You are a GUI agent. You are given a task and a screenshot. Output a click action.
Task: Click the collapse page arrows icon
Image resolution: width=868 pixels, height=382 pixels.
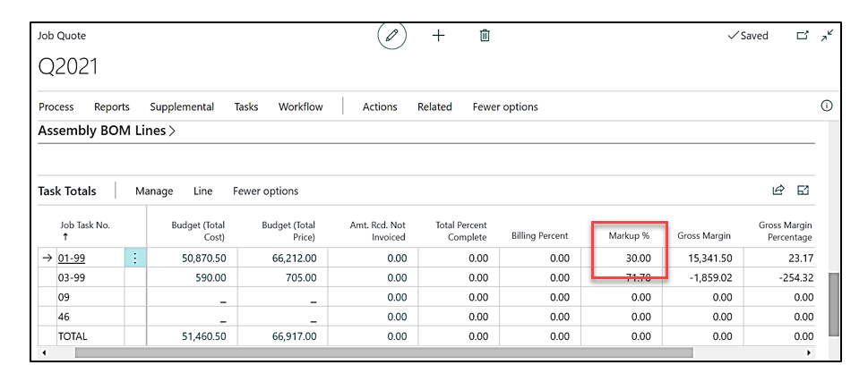pos(828,36)
